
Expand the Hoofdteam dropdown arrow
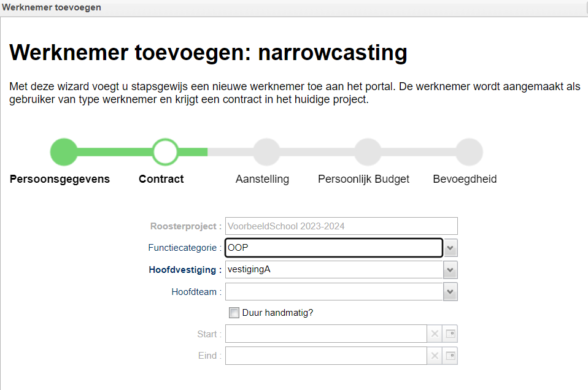451,292
